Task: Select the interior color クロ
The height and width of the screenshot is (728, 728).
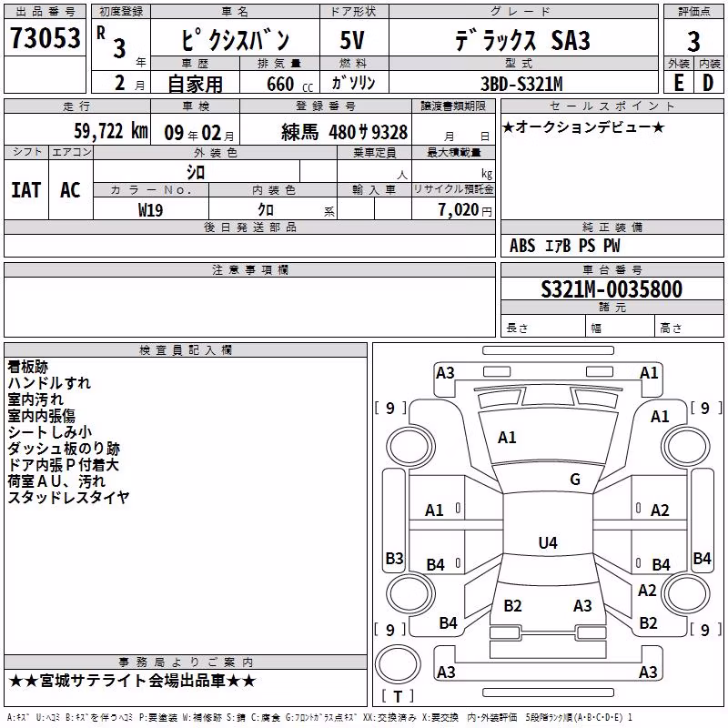Action: 266,210
